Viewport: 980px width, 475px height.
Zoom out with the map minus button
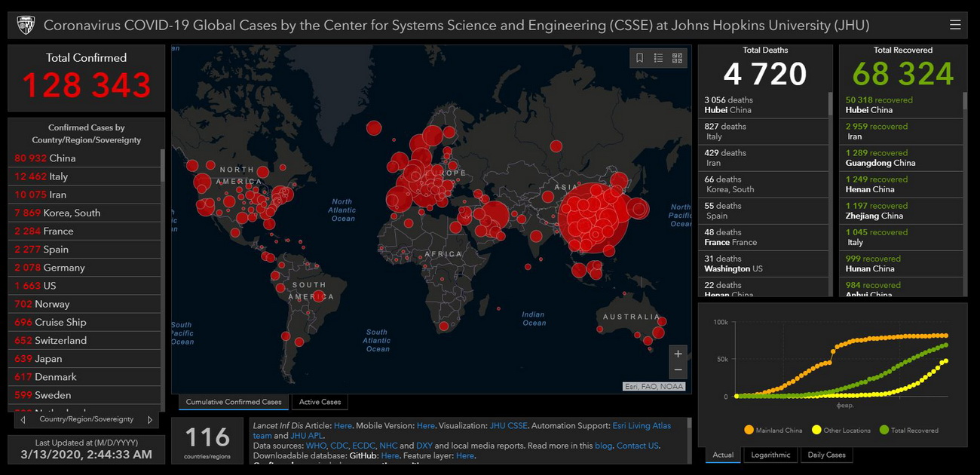coord(678,370)
